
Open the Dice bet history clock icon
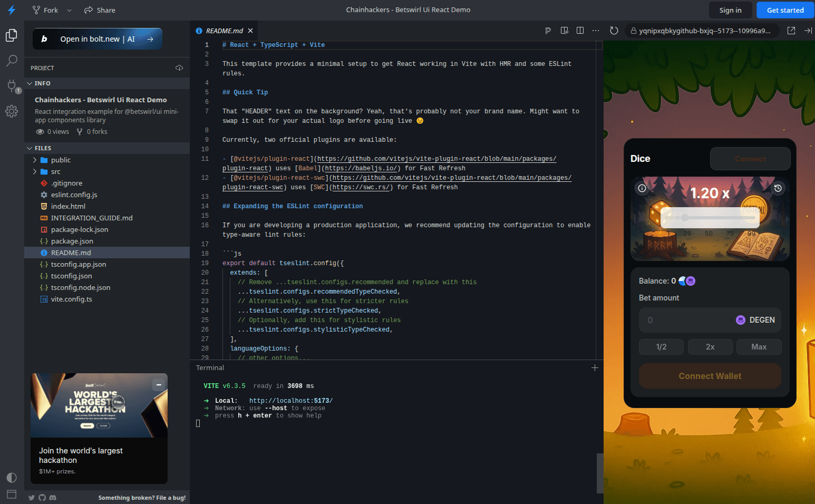tap(778, 188)
